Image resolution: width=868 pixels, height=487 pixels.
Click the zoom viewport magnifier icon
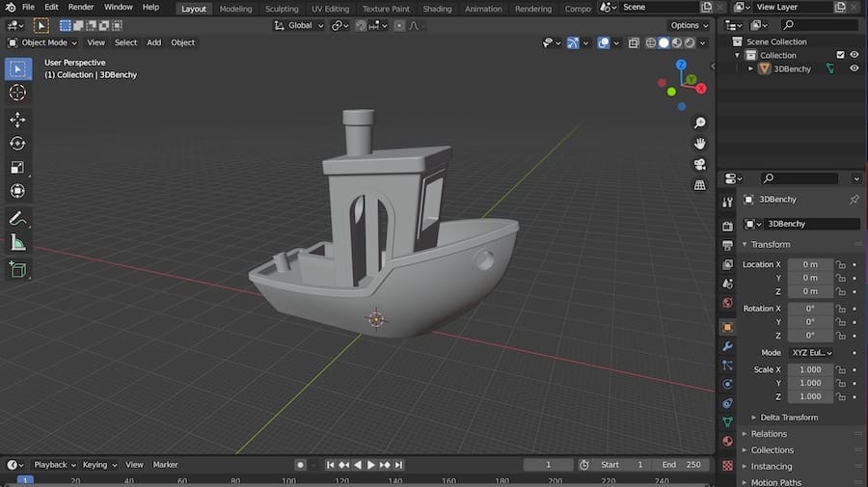click(700, 122)
